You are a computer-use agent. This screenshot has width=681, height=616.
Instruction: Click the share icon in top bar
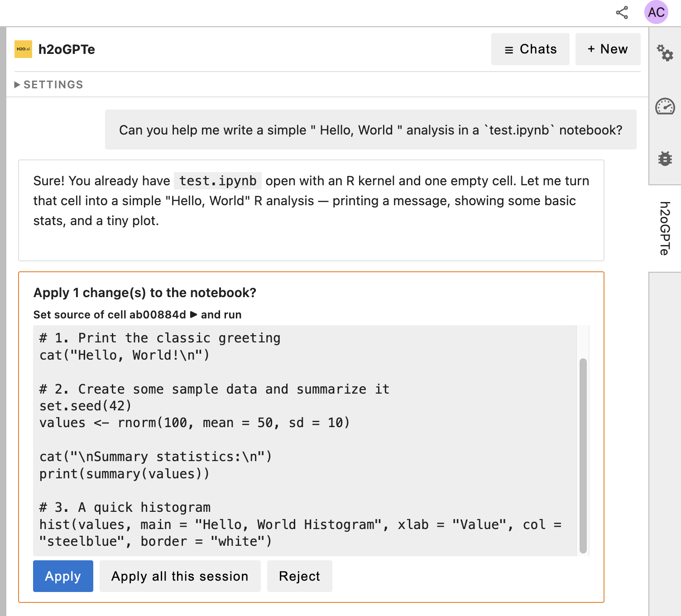[x=622, y=12]
